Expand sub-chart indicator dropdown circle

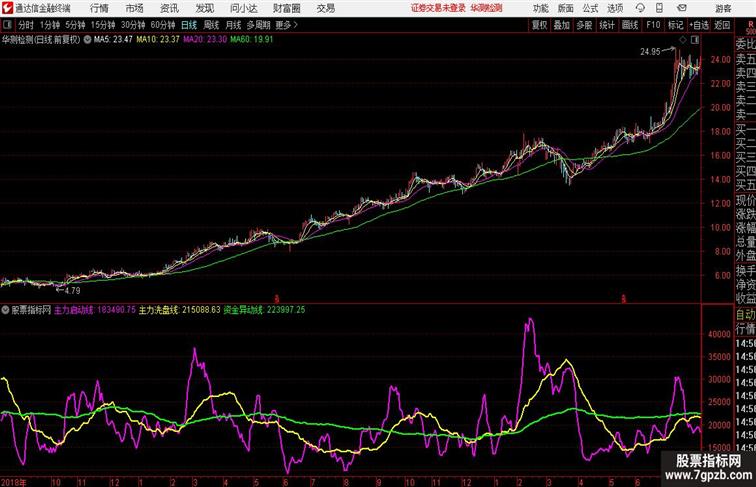[x=5, y=310]
